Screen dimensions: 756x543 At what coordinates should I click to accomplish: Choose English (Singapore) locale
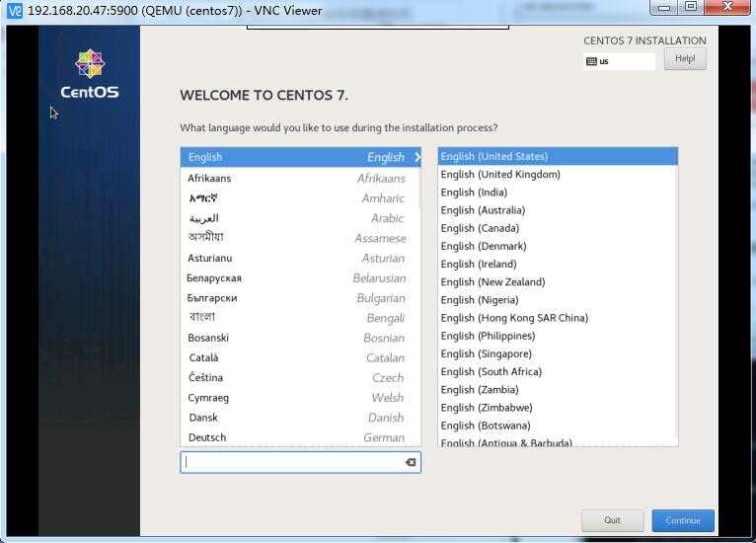coord(558,354)
